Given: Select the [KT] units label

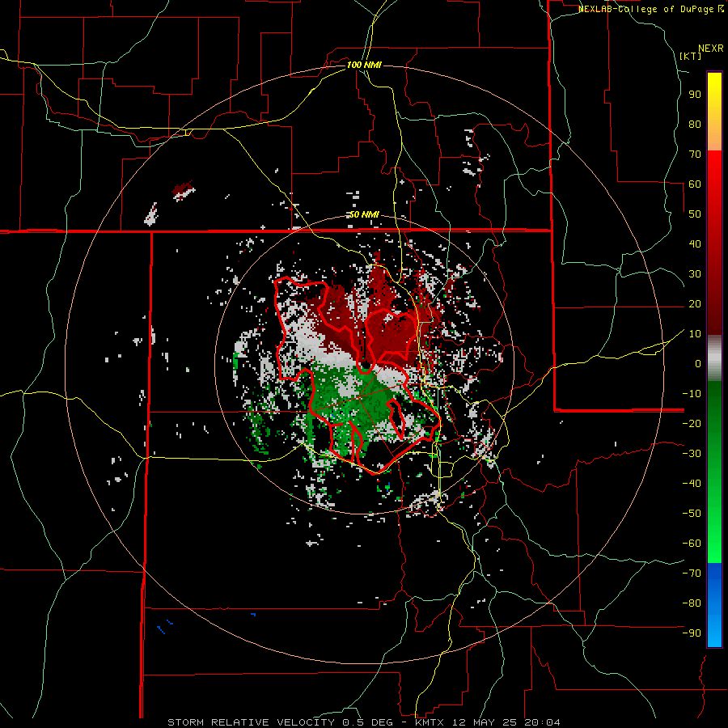Looking at the screenshot, I should point(690,56).
